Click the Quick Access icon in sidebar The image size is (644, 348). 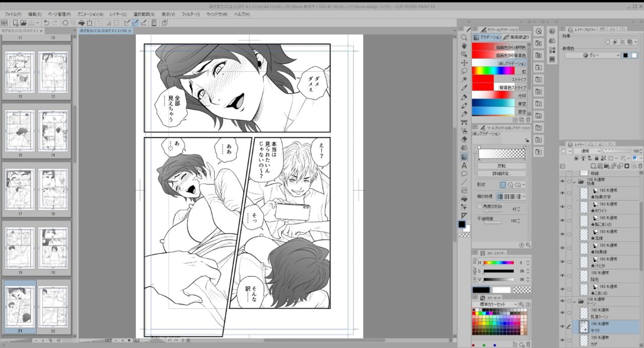pyautogui.click(x=538, y=31)
